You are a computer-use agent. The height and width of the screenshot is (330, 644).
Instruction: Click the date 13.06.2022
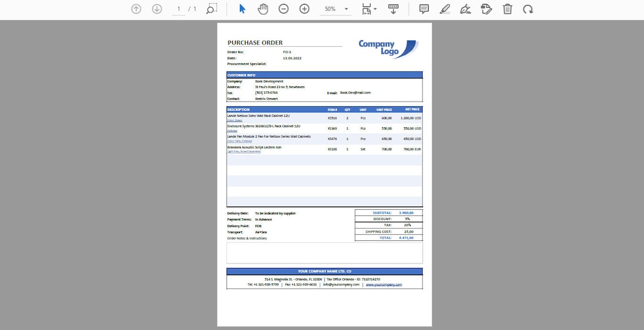(x=293, y=58)
